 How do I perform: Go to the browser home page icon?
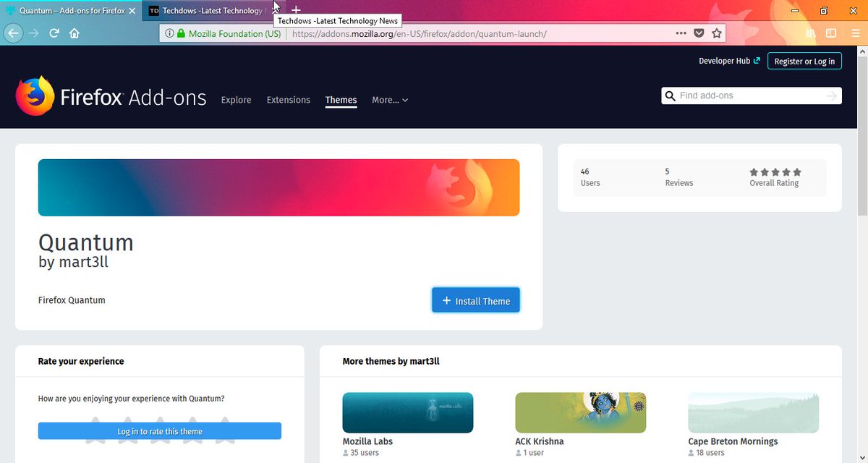74,33
